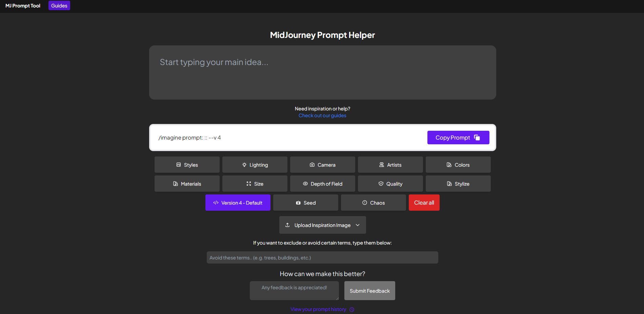Screen dimensions: 644x314
Task: Expand the Version 4 - Default selector
Action: click(238, 203)
